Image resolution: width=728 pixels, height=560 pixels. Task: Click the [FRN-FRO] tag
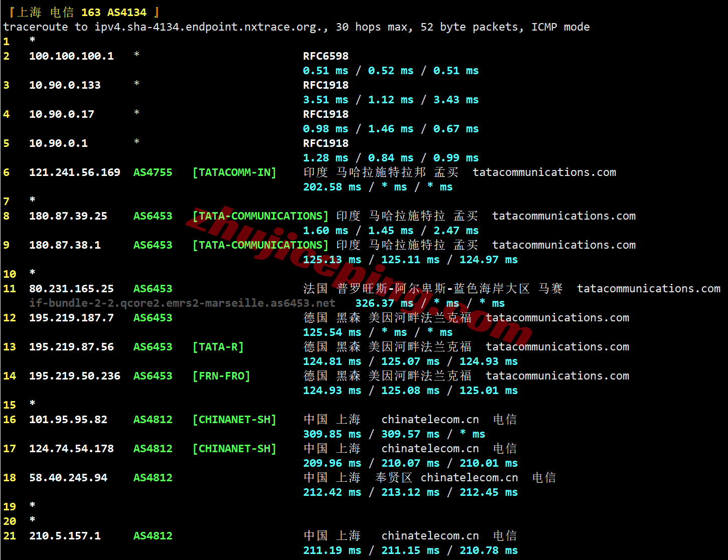tap(221, 376)
